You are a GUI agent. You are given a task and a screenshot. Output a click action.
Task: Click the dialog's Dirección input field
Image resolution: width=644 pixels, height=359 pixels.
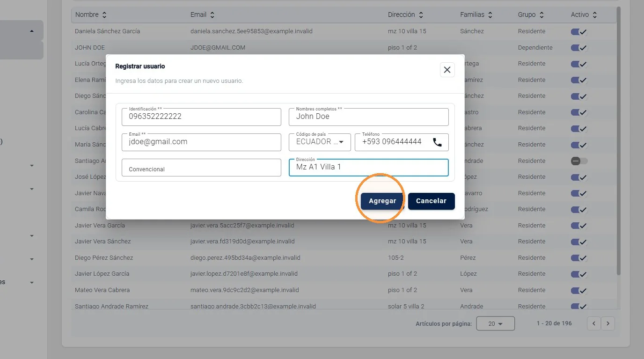point(369,168)
